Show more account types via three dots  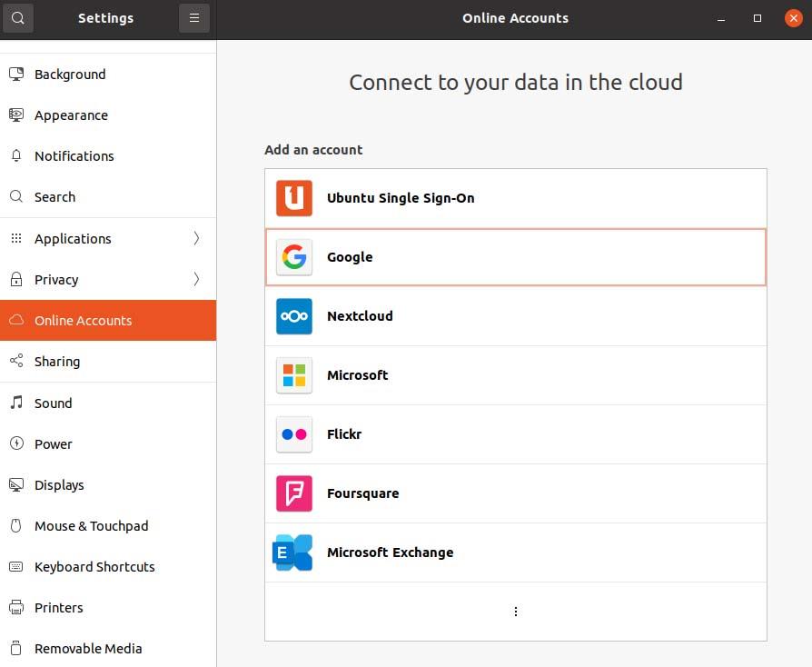516,612
